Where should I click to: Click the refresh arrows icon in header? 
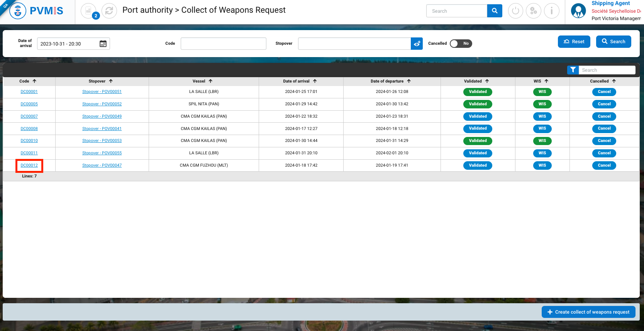(109, 11)
